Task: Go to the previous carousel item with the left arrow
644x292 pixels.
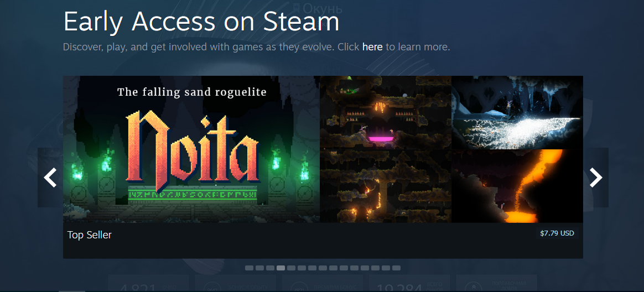Action: tap(50, 178)
